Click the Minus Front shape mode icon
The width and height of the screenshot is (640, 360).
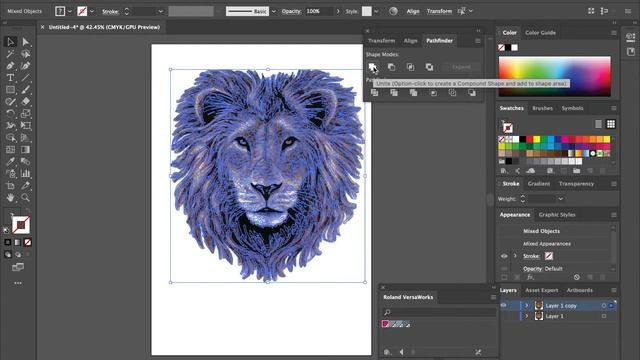391,67
